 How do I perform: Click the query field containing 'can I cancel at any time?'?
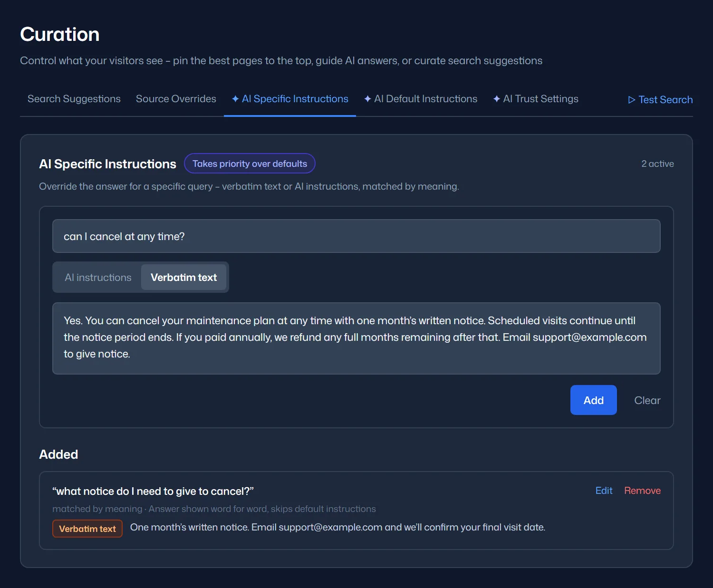tap(356, 236)
